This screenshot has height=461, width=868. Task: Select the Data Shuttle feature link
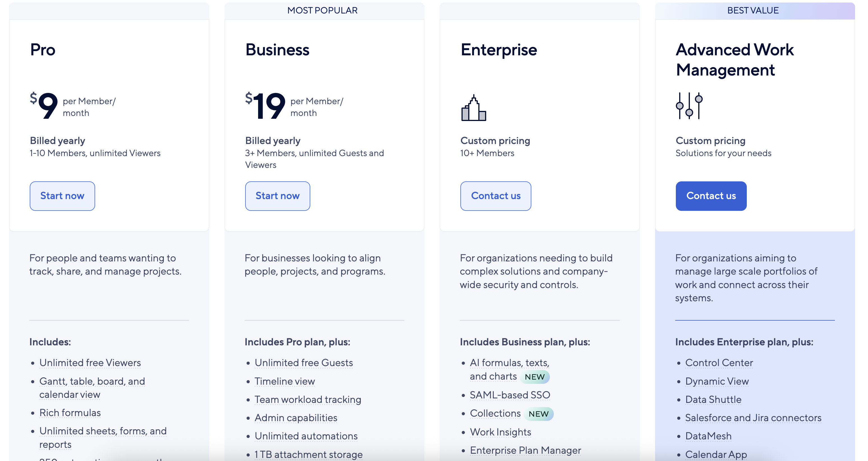713,399
